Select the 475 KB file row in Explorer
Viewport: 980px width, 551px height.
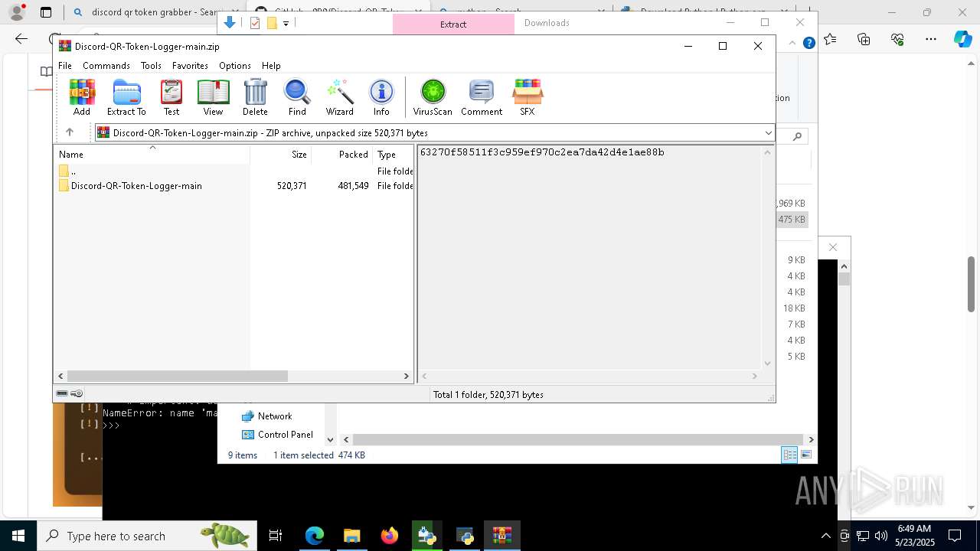(x=792, y=220)
